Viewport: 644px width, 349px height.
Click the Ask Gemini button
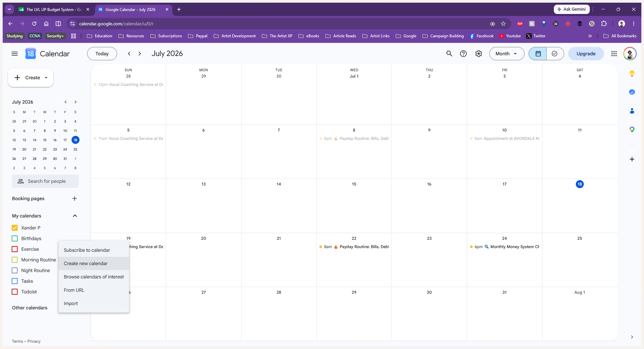tap(571, 9)
